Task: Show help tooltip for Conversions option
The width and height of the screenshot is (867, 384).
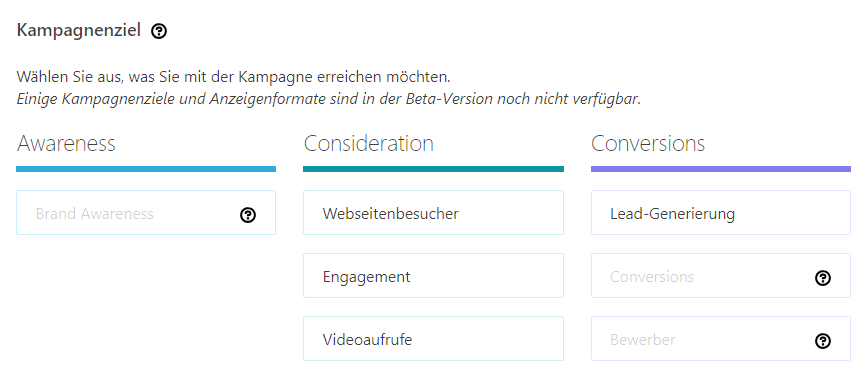Action: pyautogui.click(x=823, y=278)
